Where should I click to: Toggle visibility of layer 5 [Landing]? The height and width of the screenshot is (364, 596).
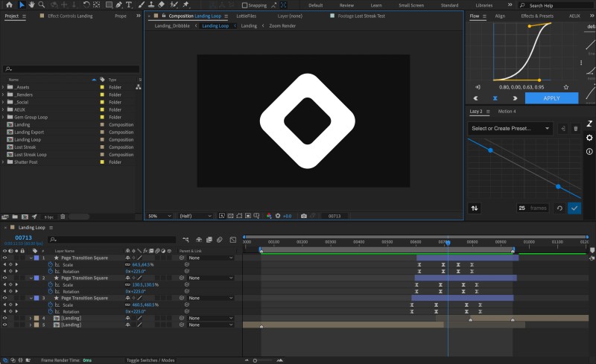(x=4, y=325)
